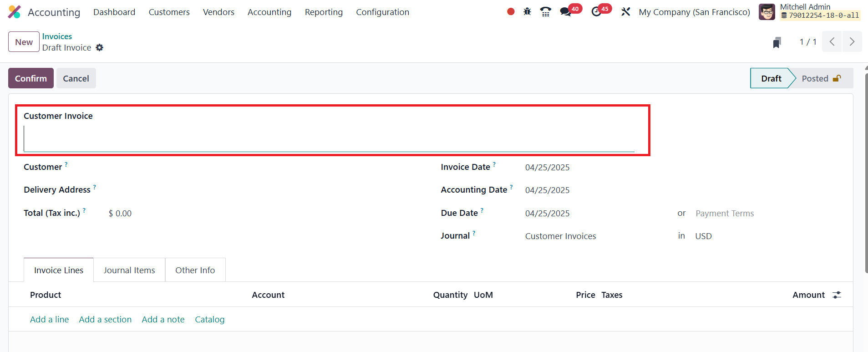868x352 pixels.
Task: Click the Price column header
Action: point(585,295)
